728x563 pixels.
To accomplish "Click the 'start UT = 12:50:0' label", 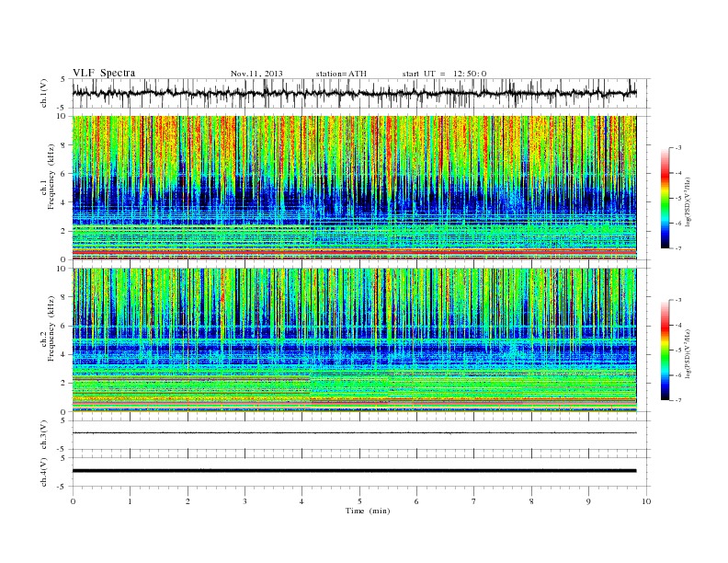I will coord(444,74).
